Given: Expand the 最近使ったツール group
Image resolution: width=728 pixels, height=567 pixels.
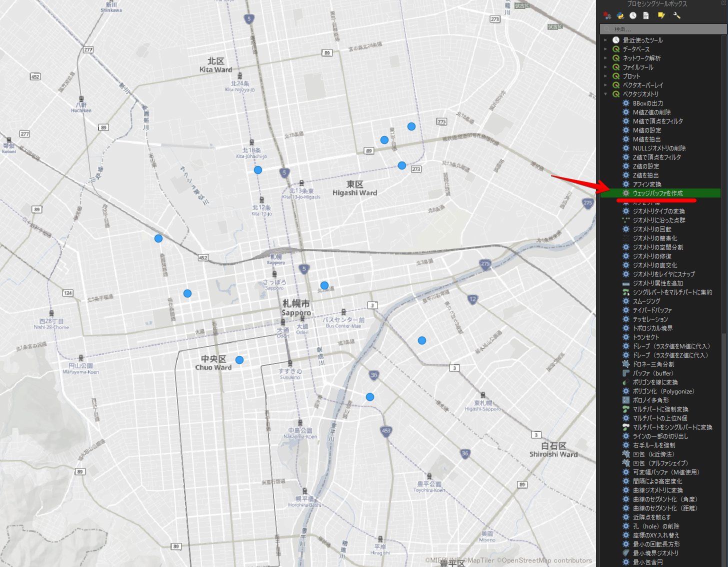Looking at the screenshot, I should pyautogui.click(x=605, y=40).
